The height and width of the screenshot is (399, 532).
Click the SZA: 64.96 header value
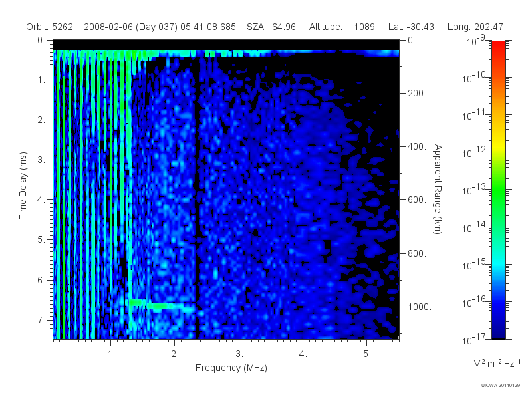tap(271, 27)
